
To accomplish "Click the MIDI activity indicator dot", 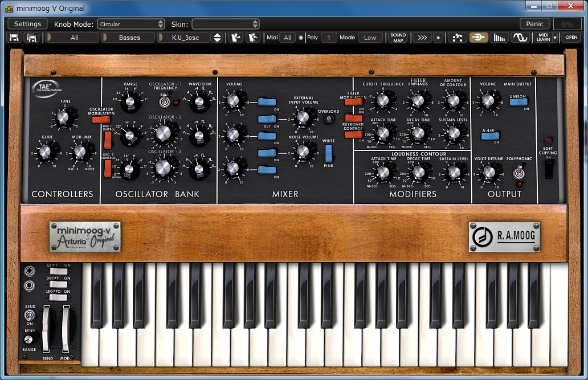I will [301, 38].
